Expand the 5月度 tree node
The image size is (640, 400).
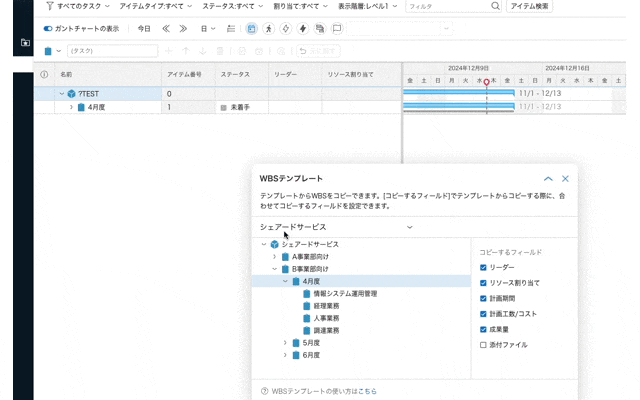[x=285, y=343]
